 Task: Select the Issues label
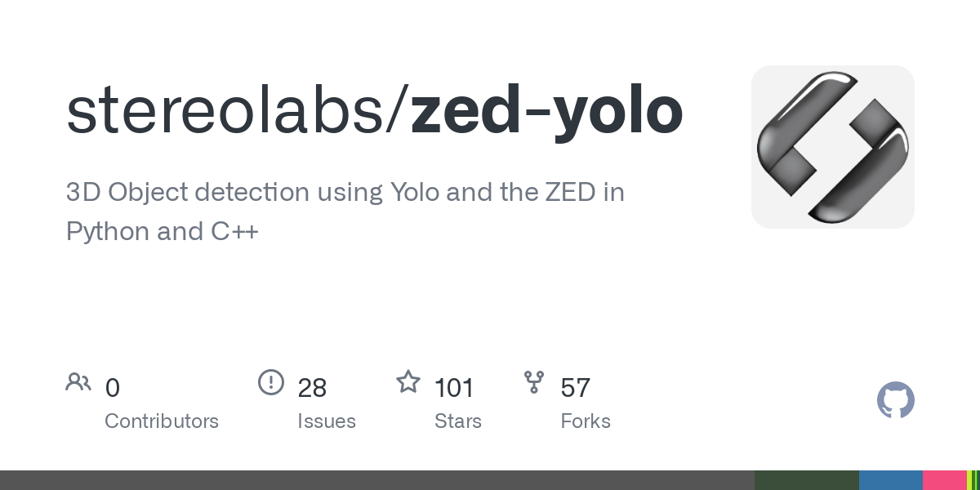click(327, 421)
